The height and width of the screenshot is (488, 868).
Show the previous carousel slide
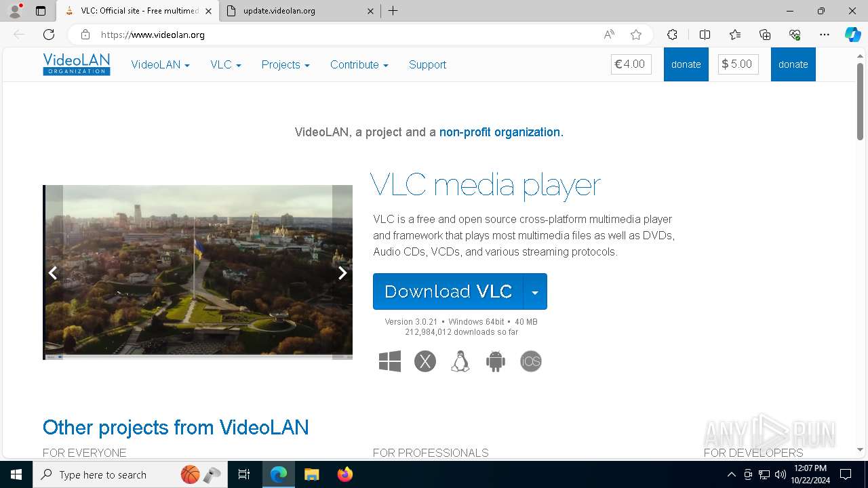(x=52, y=272)
